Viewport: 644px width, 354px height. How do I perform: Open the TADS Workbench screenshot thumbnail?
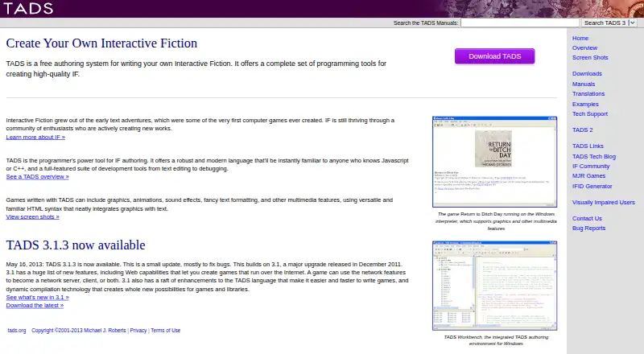tap(494, 286)
